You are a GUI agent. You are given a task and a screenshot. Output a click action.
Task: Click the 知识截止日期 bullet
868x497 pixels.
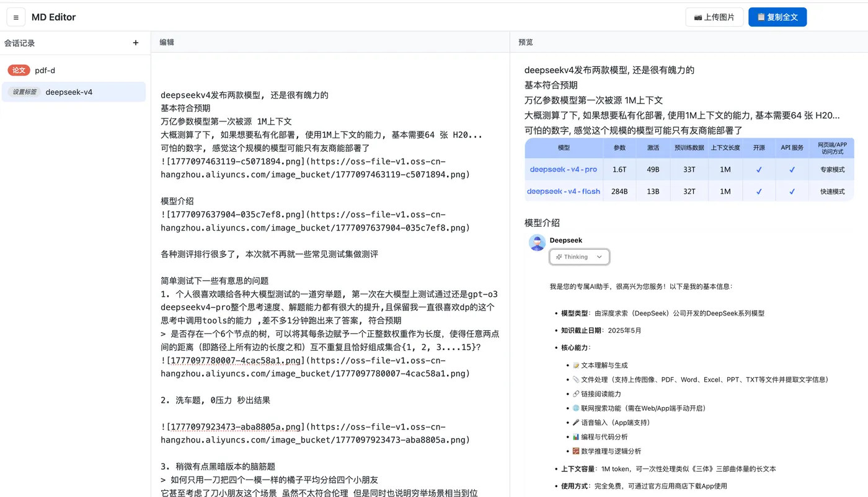point(601,330)
